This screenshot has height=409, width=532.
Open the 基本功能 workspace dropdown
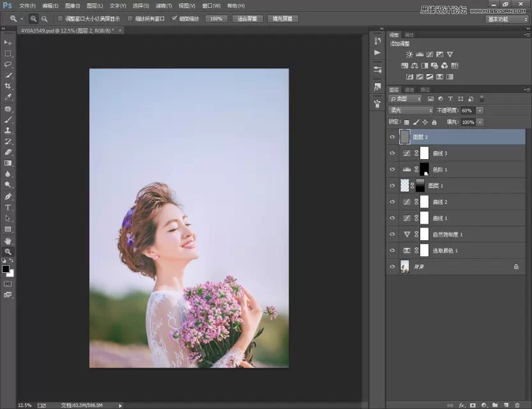[x=507, y=19]
